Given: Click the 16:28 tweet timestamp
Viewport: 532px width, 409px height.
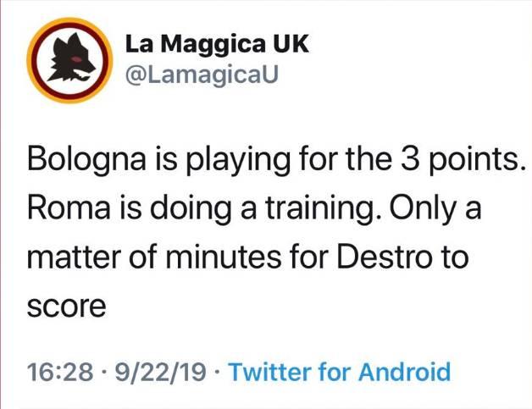Looking at the screenshot, I should [59, 372].
